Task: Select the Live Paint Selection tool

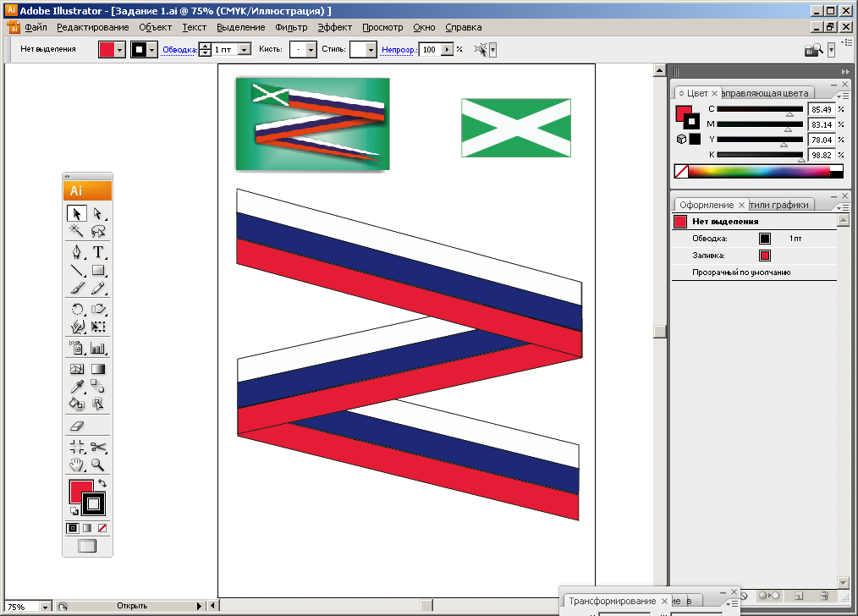Action: pos(98,404)
